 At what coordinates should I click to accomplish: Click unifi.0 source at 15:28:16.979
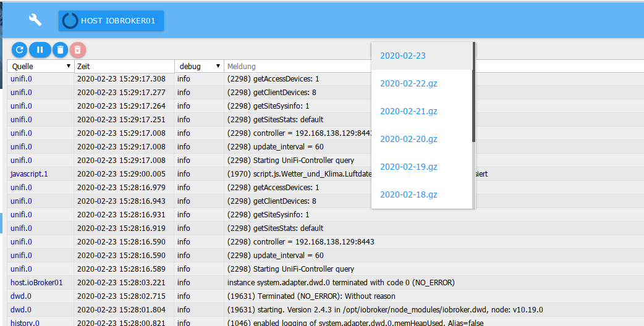point(22,188)
